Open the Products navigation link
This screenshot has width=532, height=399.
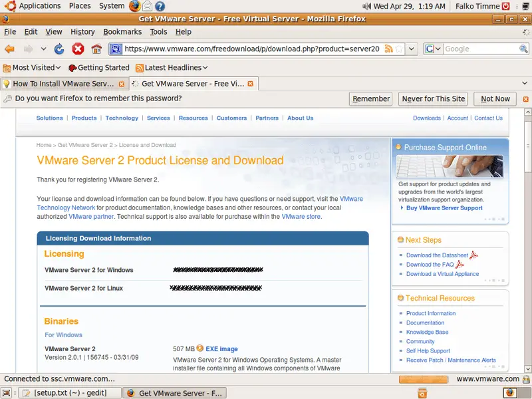point(84,118)
